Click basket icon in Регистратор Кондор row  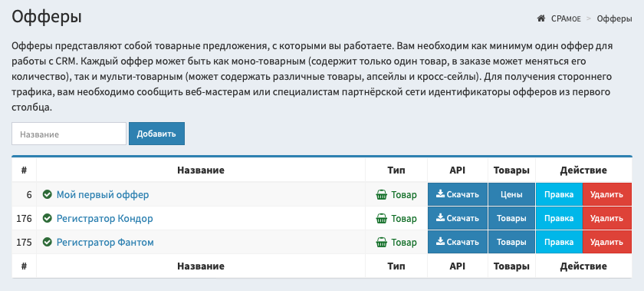click(382, 219)
